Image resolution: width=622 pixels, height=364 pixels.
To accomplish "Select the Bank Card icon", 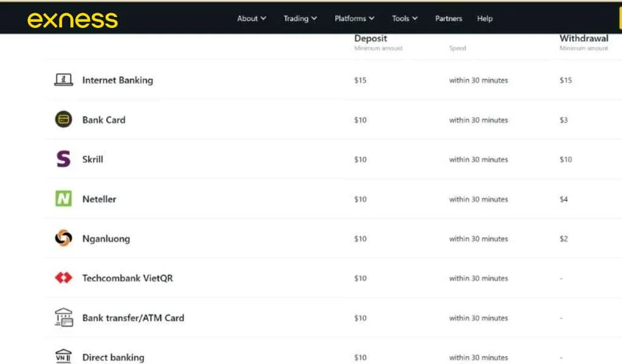I will [x=63, y=120].
